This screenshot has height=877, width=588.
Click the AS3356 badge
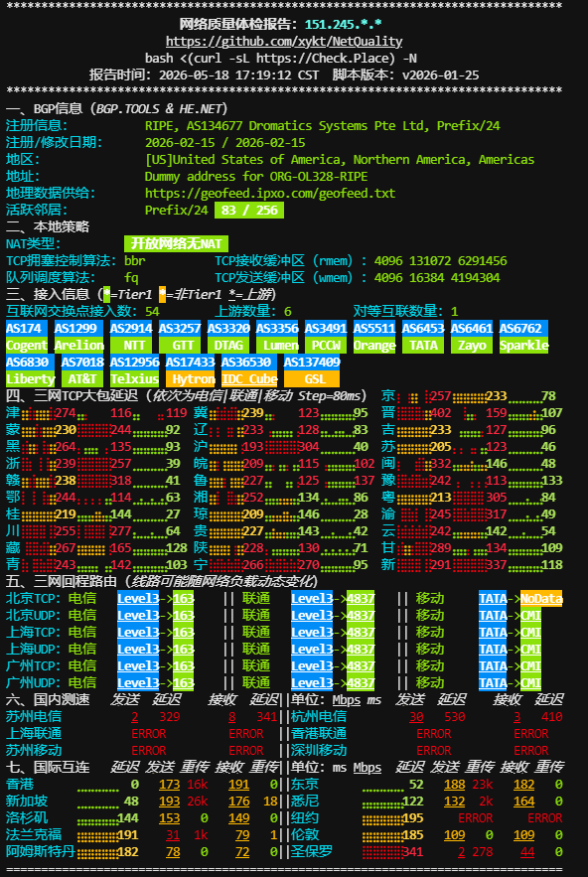277,329
